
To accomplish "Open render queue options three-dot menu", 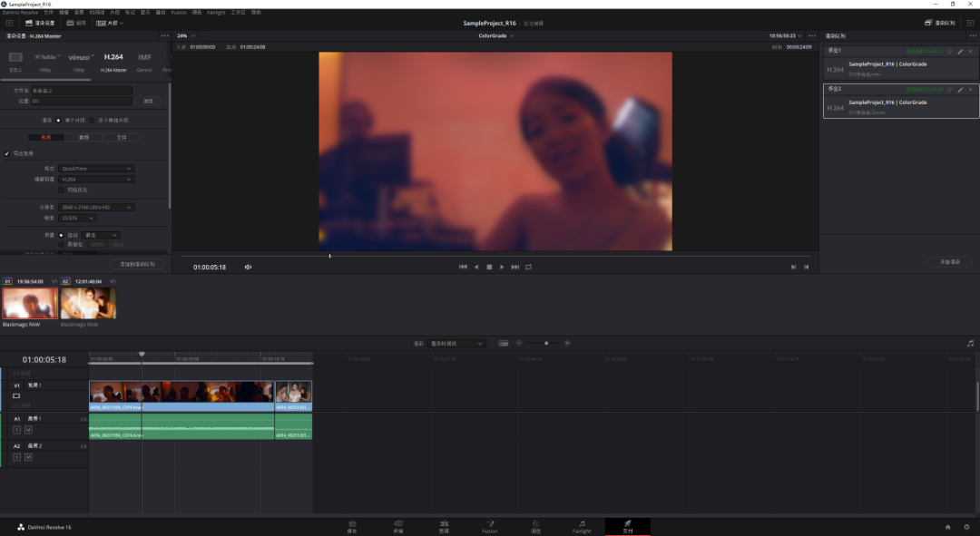I will point(973,35).
